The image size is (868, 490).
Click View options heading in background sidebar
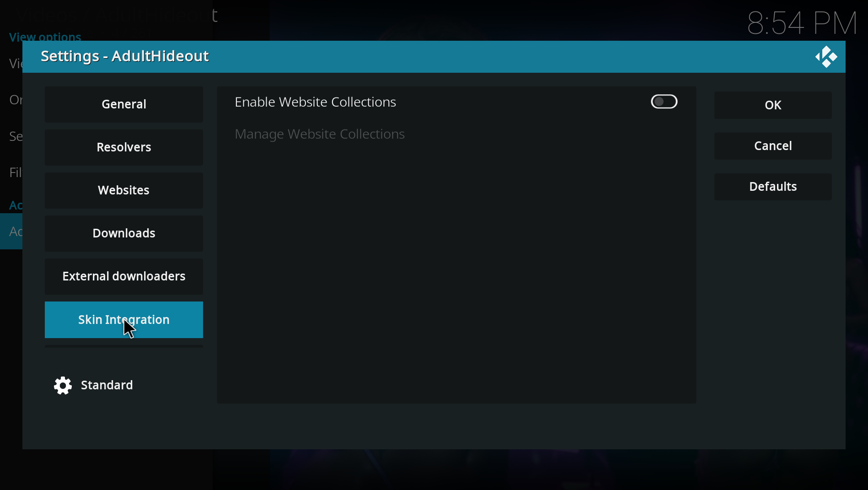coord(45,37)
